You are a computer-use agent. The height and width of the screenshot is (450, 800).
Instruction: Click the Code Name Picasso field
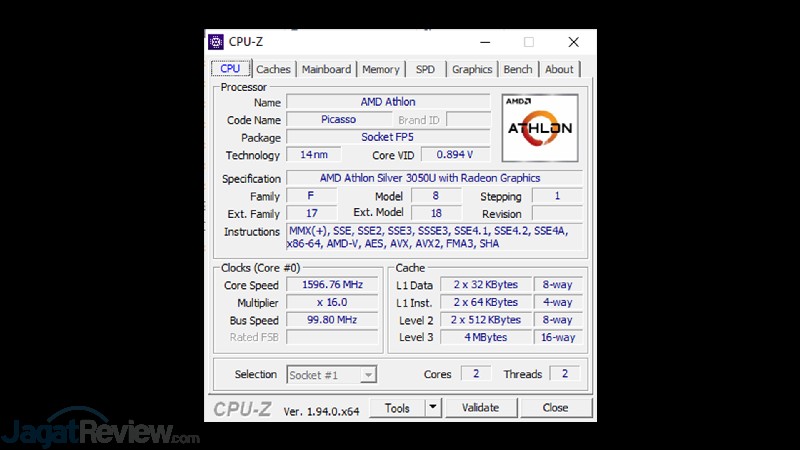338,120
